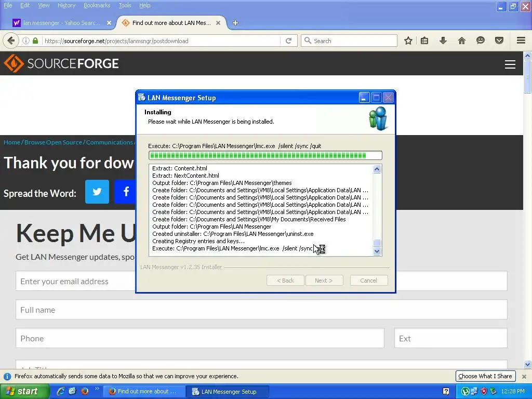532x399 pixels.
Task: Expand quick launch overflow chevron
Action: coord(97,389)
